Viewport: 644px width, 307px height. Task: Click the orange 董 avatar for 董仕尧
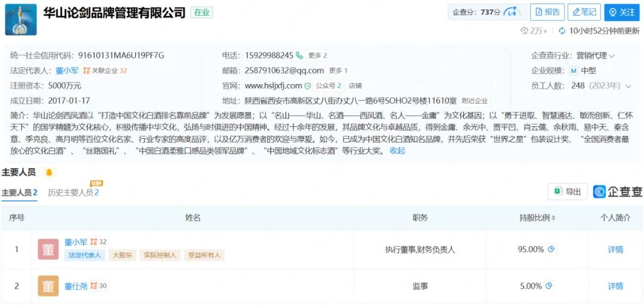(48, 286)
